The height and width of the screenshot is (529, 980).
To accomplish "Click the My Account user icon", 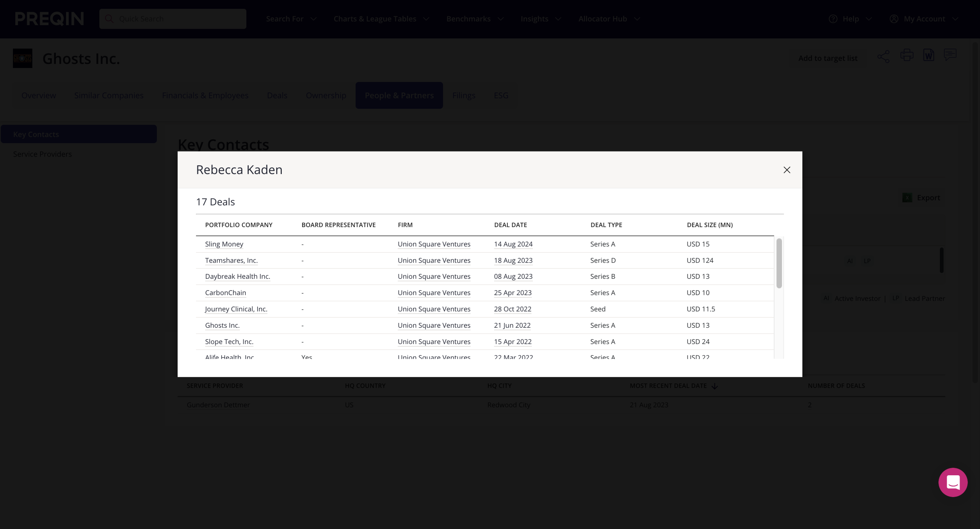I will point(894,19).
